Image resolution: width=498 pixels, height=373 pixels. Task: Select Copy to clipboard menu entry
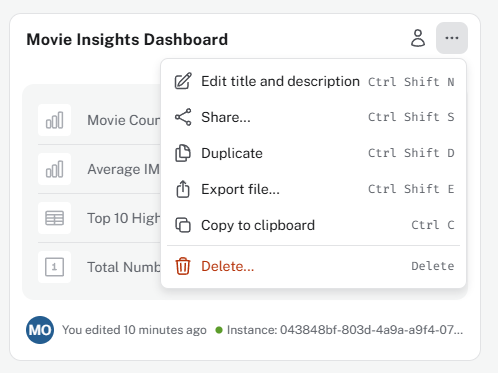pos(313,225)
